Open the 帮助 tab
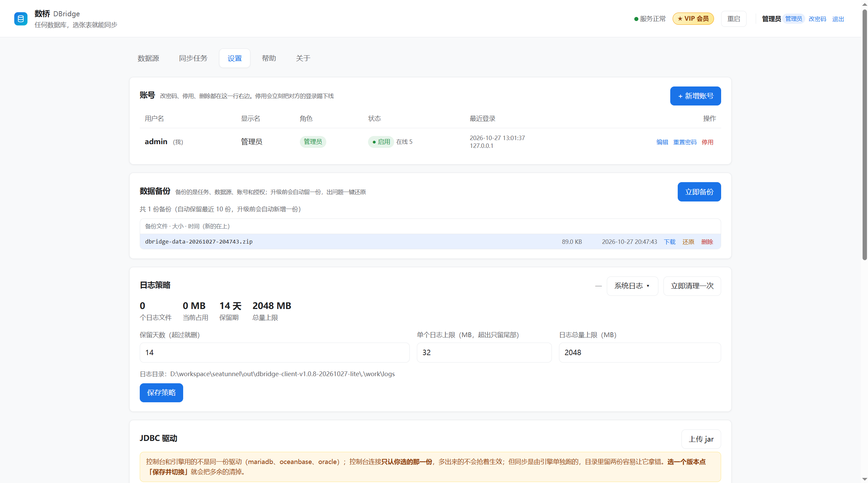 [x=269, y=58]
